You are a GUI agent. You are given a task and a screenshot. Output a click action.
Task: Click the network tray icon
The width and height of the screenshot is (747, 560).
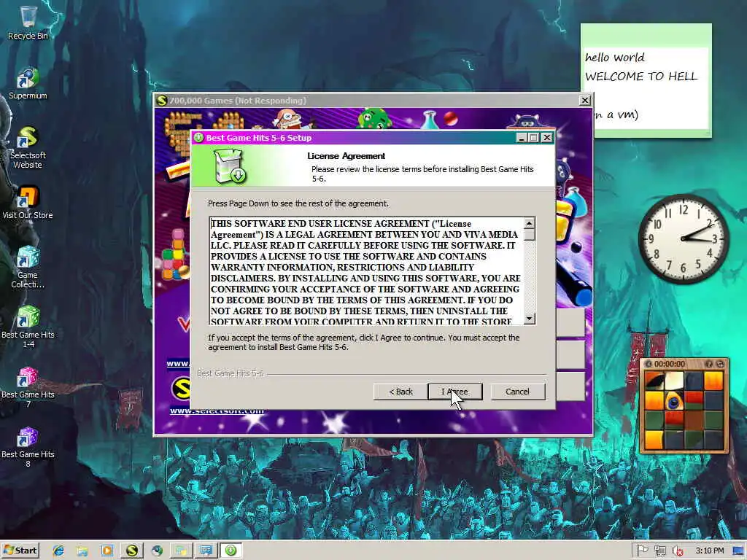[659, 551]
